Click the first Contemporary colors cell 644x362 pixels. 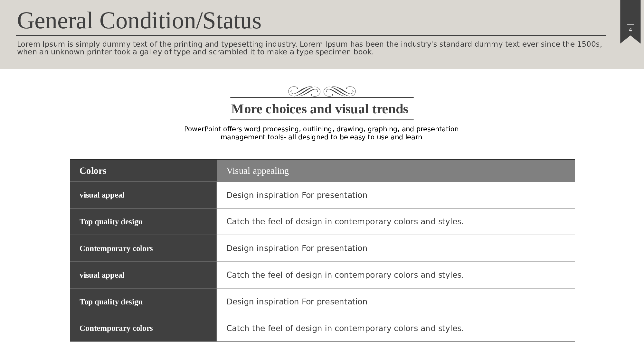(143, 248)
